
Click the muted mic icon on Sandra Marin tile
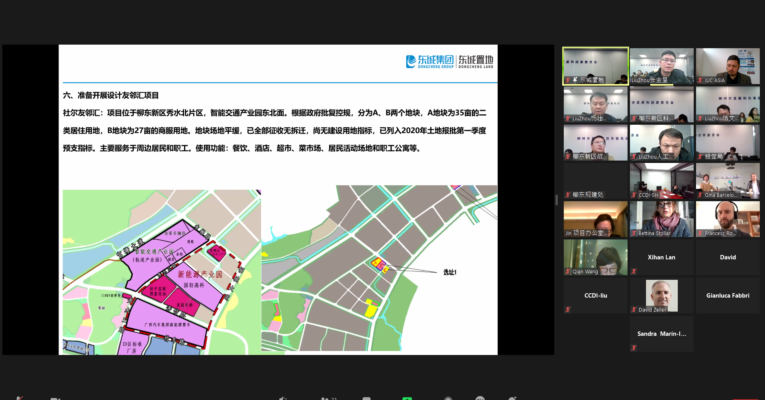[634, 348]
